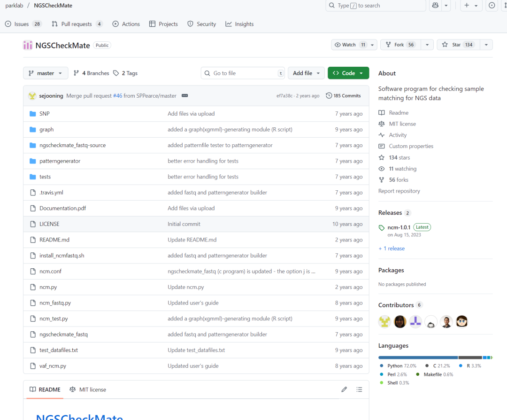Open the Issues tab

(23, 24)
